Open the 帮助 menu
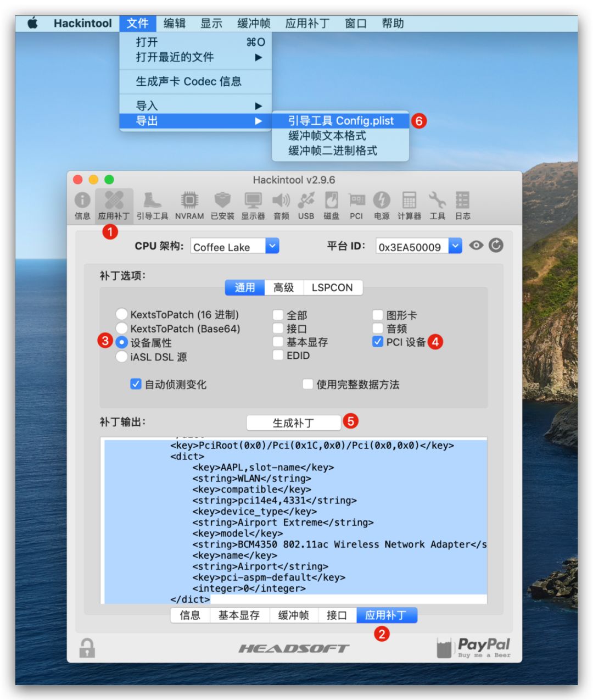Image resolution: width=593 pixels, height=700 pixels. (x=393, y=23)
